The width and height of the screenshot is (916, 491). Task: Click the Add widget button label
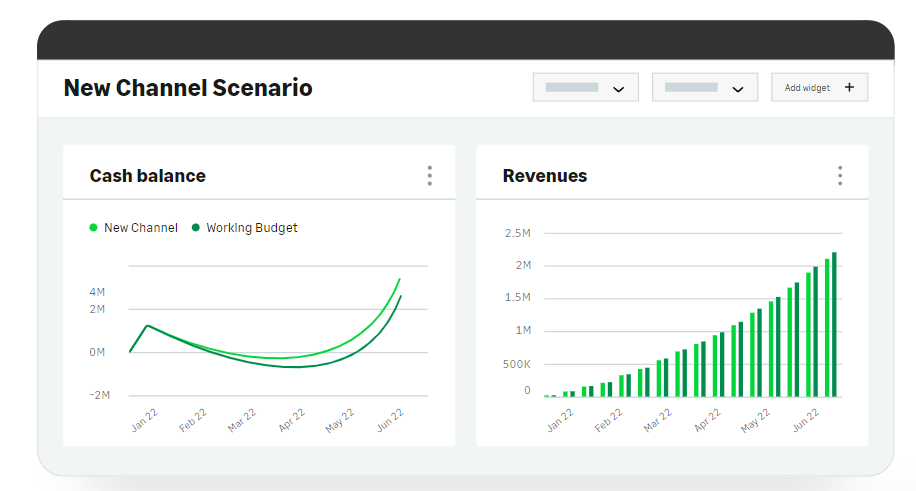pos(807,88)
